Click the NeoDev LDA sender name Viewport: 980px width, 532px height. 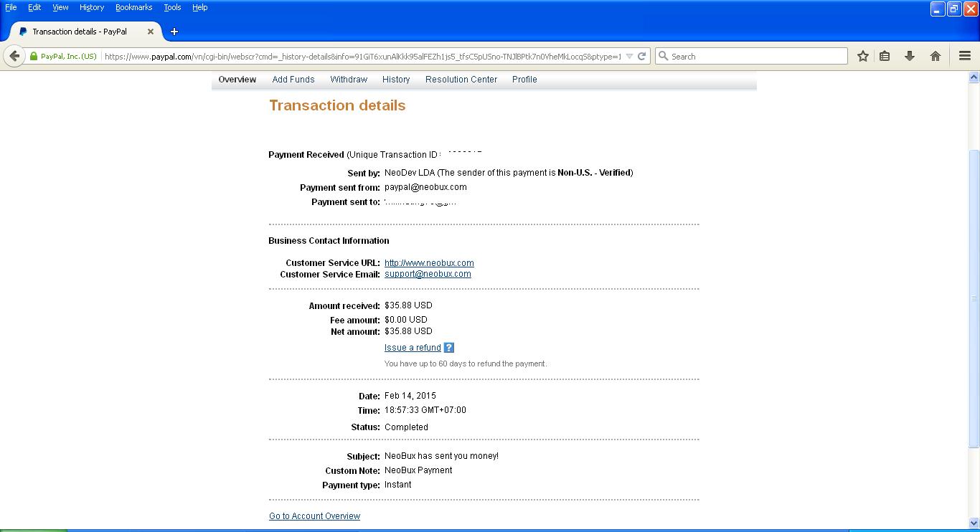(410, 173)
